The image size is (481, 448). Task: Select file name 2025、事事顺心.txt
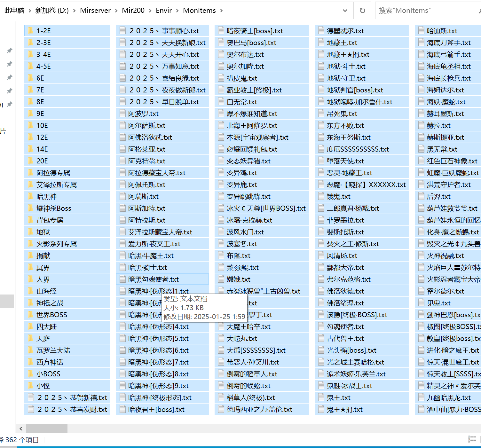click(x=164, y=31)
